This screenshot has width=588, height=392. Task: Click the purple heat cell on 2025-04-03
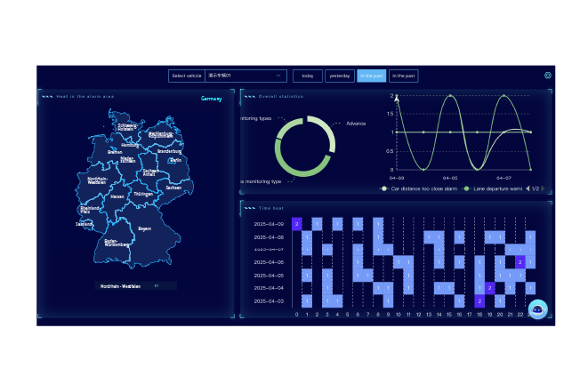coord(479,301)
